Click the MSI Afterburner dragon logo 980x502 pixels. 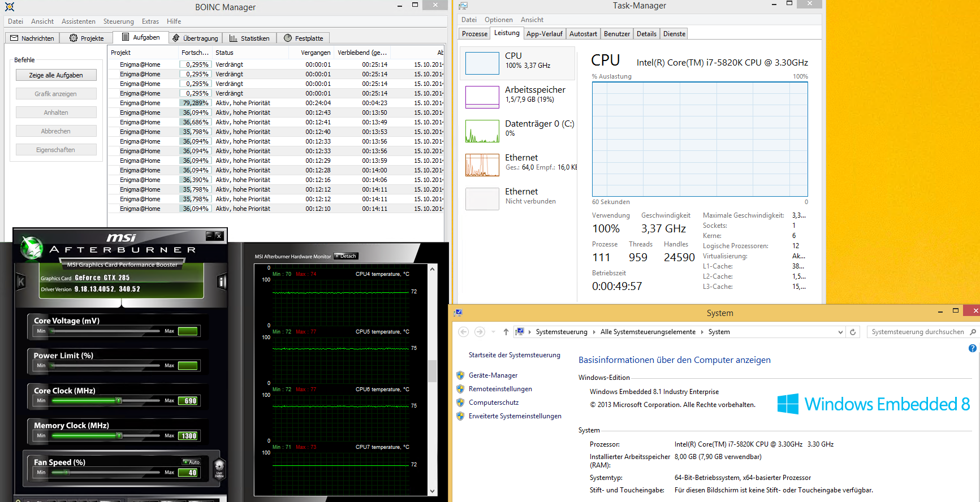coord(32,248)
